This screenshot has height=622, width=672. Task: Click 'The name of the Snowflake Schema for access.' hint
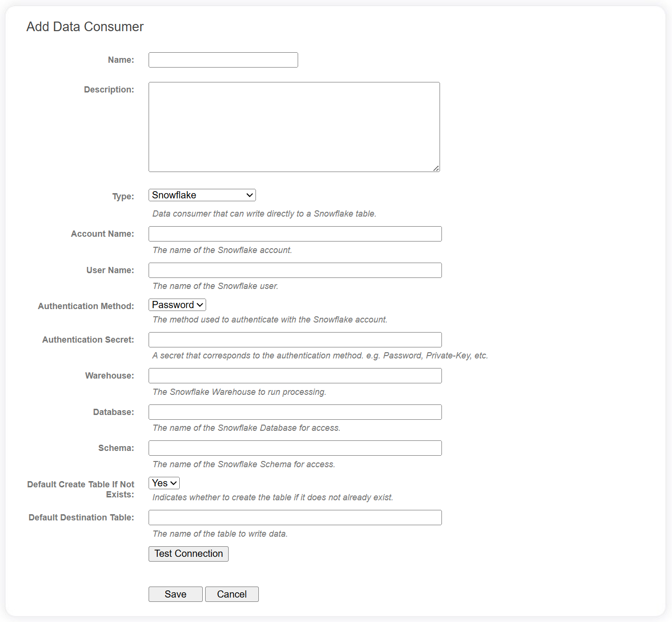click(x=244, y=464)
